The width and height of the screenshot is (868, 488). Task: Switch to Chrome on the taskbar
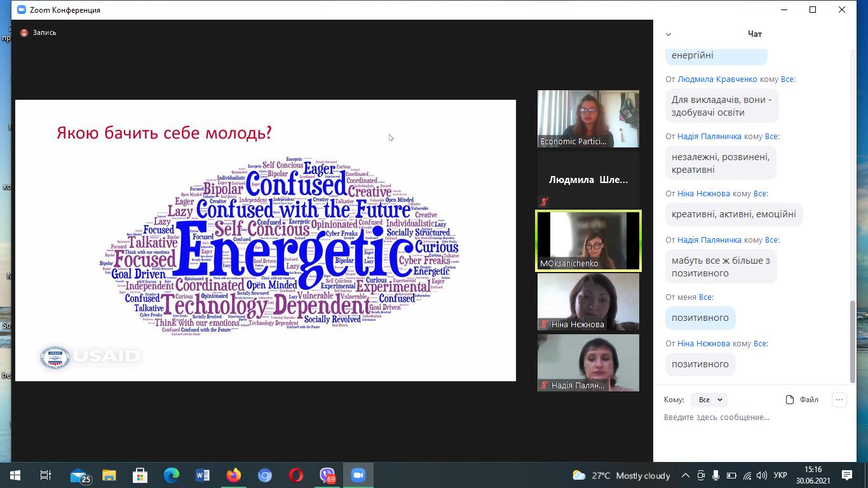coord(265,475)
